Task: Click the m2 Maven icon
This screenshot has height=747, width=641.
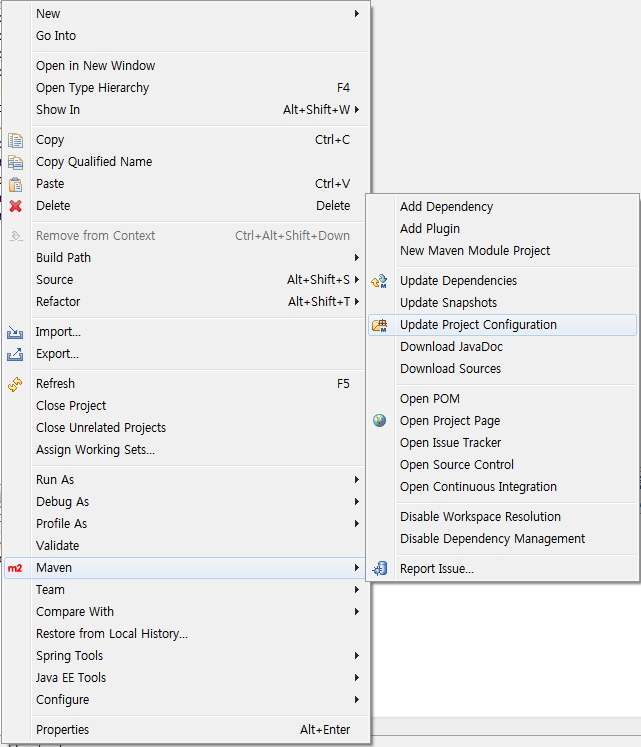Action: click(x=15, y=568)
